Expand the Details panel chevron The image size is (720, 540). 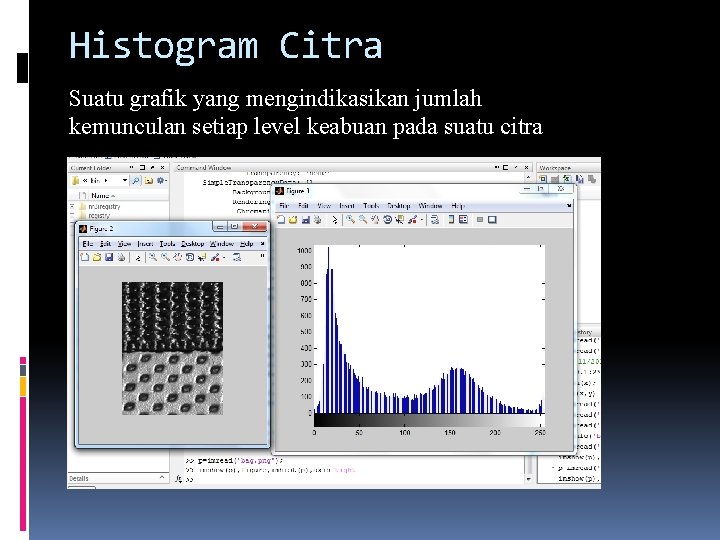tap(162, 478)
